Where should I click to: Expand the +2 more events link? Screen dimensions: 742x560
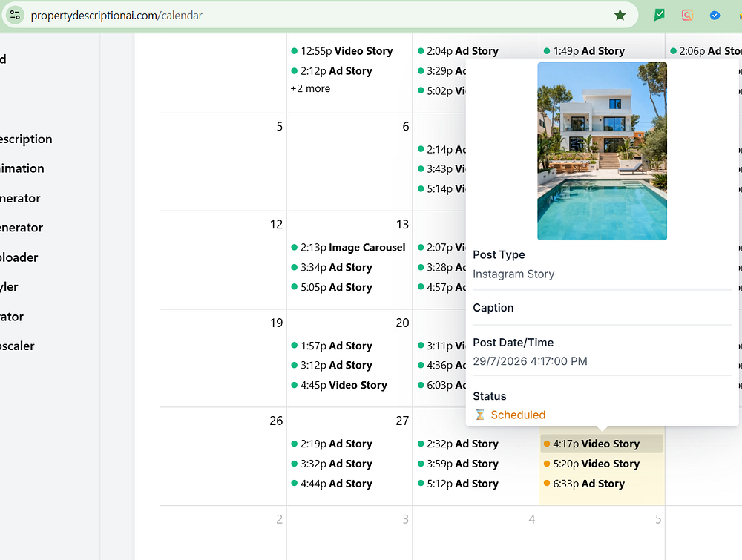pos(310,88)
